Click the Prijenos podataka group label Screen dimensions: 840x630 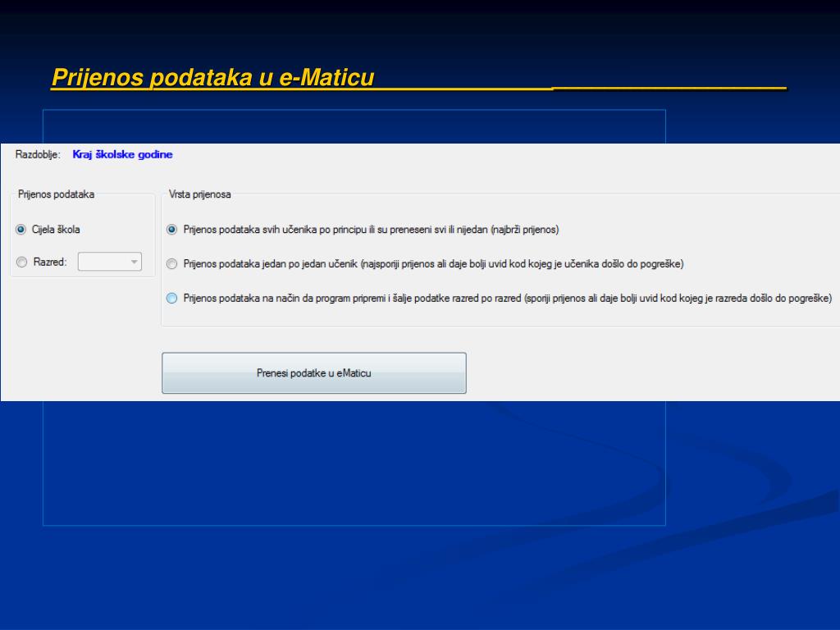[57, 194]
